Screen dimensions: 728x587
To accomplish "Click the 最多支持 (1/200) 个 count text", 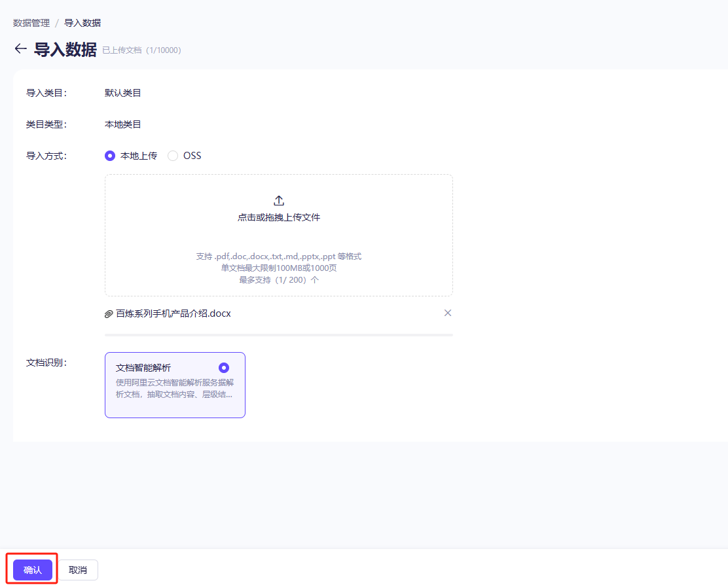I will (x=279, y=280).
